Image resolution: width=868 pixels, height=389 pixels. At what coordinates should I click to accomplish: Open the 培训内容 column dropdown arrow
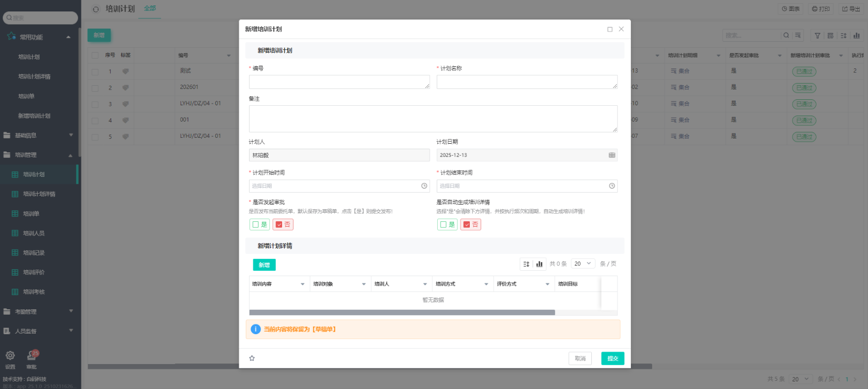(303, 284)
